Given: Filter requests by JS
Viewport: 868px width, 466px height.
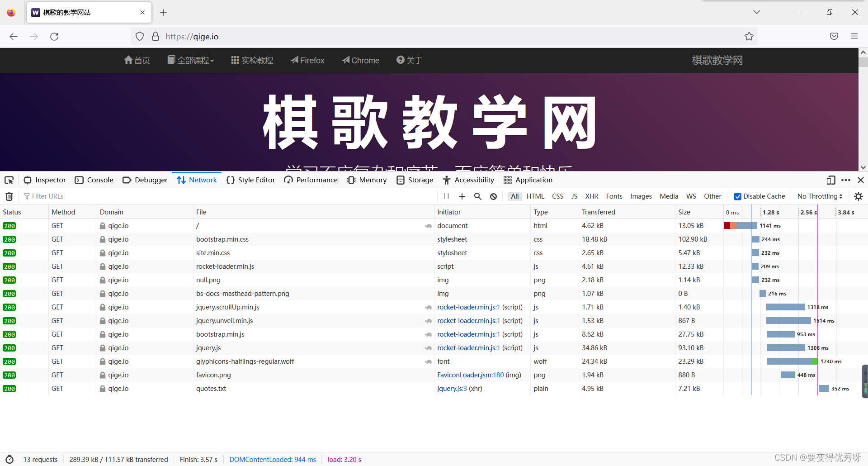Looking at the screenshot, I should coord(574,196).
